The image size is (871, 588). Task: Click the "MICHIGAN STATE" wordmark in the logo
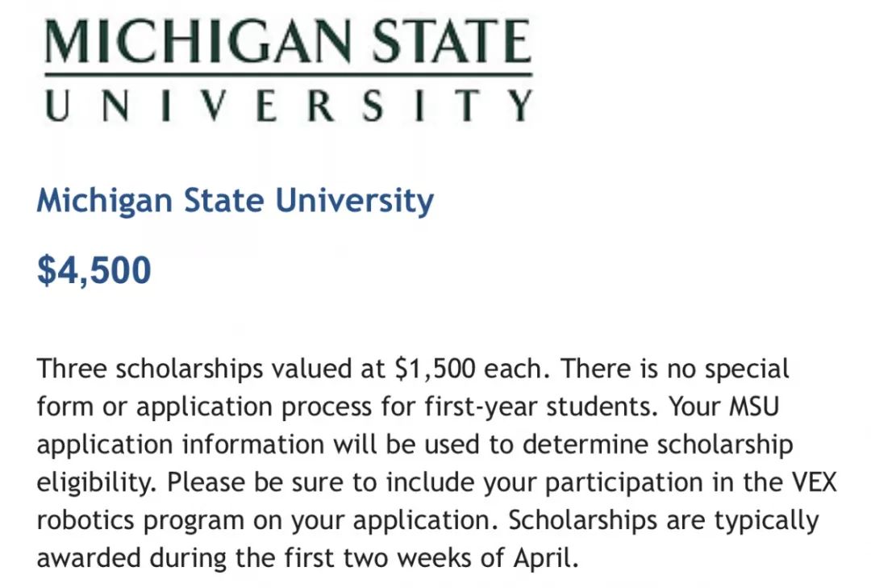[x=288, y=42]
